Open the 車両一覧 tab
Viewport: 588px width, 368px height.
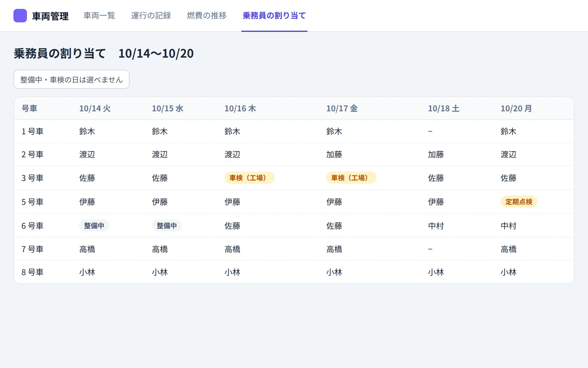[x=99, y=16]
